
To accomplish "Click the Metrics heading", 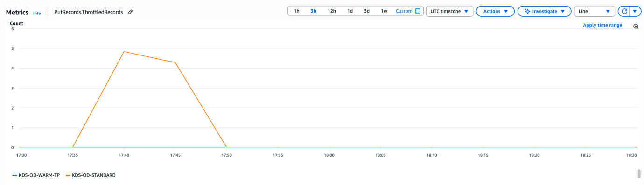I will pyautogui.click(x=17, y=12).
